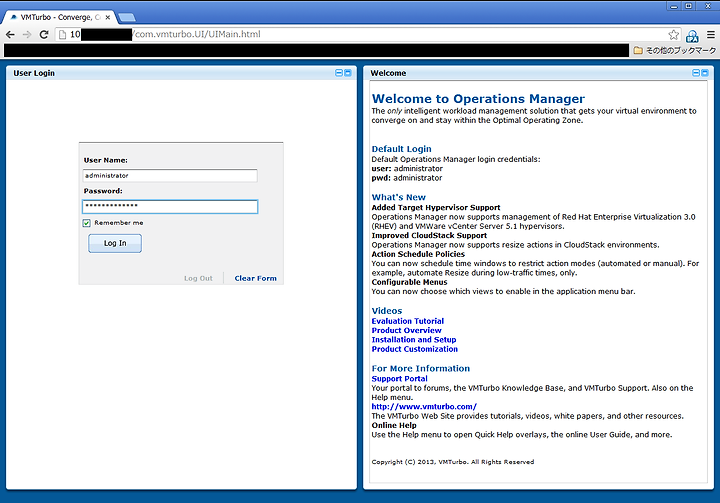Open the Product Customization video link
720x503 pixels.
[x=414, y=349]
